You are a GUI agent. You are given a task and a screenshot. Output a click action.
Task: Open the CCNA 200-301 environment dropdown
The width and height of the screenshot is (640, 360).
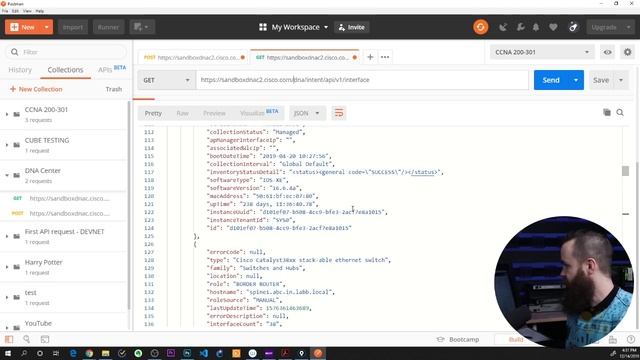(x=542, y=52)
